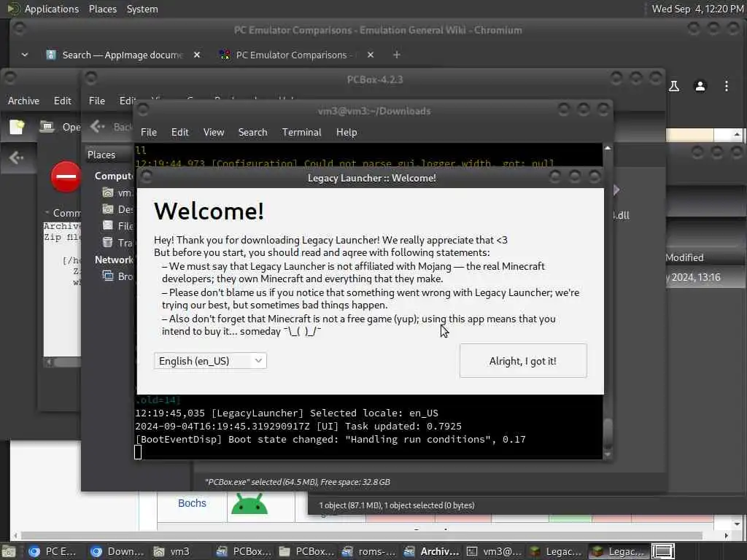This screenshot has height=560, width=747.
Task: Open the Applications menu in top panel
Action: pos(52,9)
